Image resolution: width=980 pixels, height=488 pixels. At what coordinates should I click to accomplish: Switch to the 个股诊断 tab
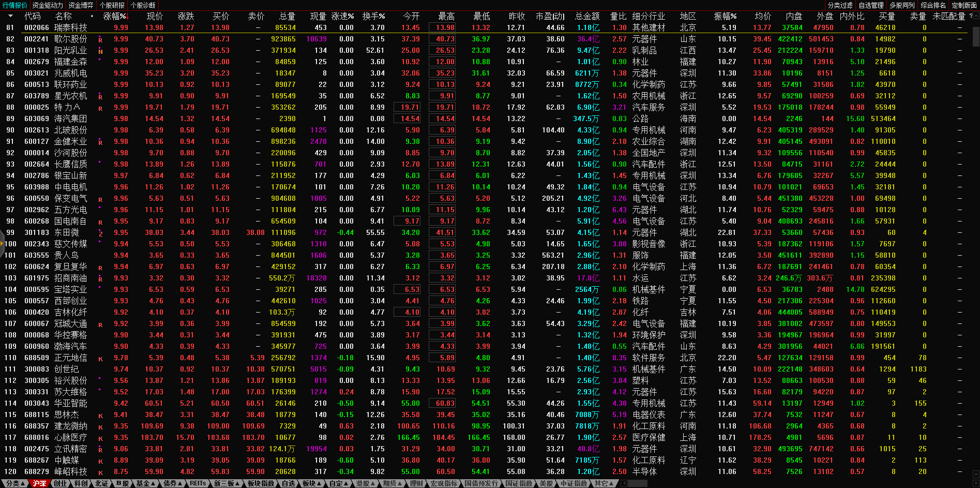click(x=143, y=5)
